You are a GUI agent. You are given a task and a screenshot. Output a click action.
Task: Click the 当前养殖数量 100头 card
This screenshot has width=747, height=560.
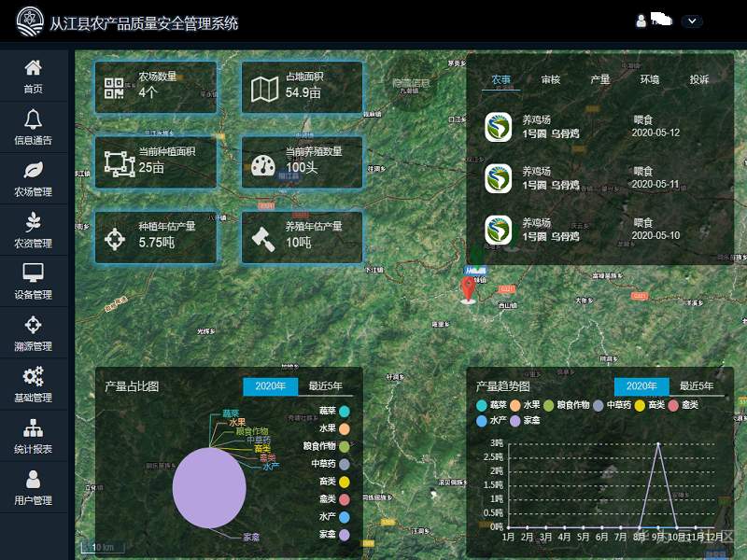coord(302,161)
